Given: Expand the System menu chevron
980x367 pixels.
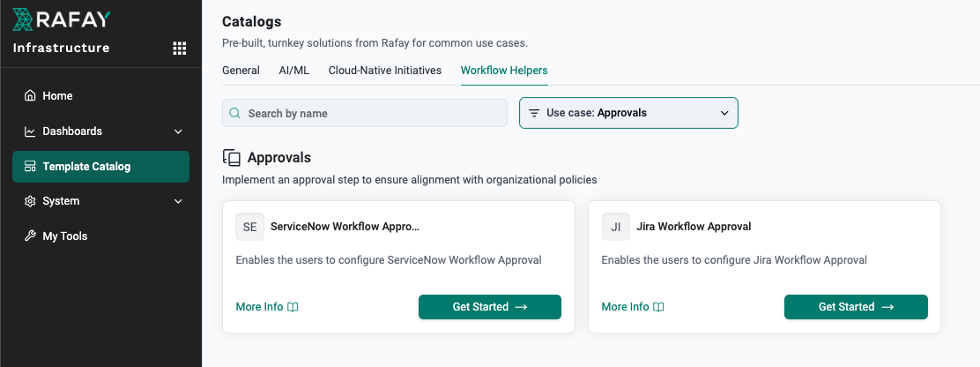Looking at the screenshot, I should point(178,201).
